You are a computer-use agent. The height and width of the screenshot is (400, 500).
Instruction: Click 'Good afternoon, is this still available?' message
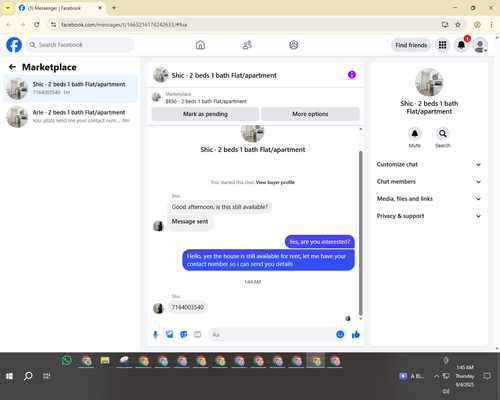(220, 207)
